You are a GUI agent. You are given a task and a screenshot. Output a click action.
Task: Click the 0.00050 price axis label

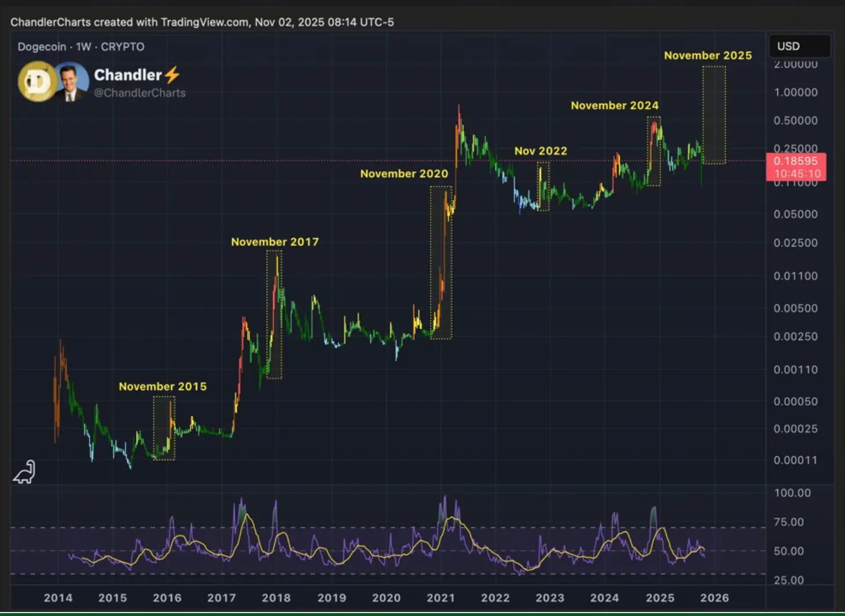click(796, 401)
